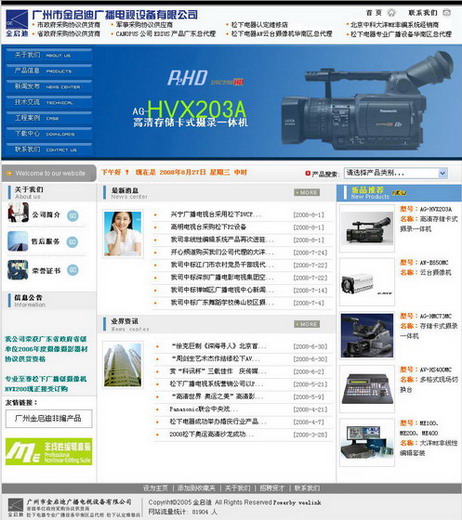This screenshot has width=462, height=520.
Task: Click the green ME nonlinear editing banner
Action: click(x=49, y=451)
